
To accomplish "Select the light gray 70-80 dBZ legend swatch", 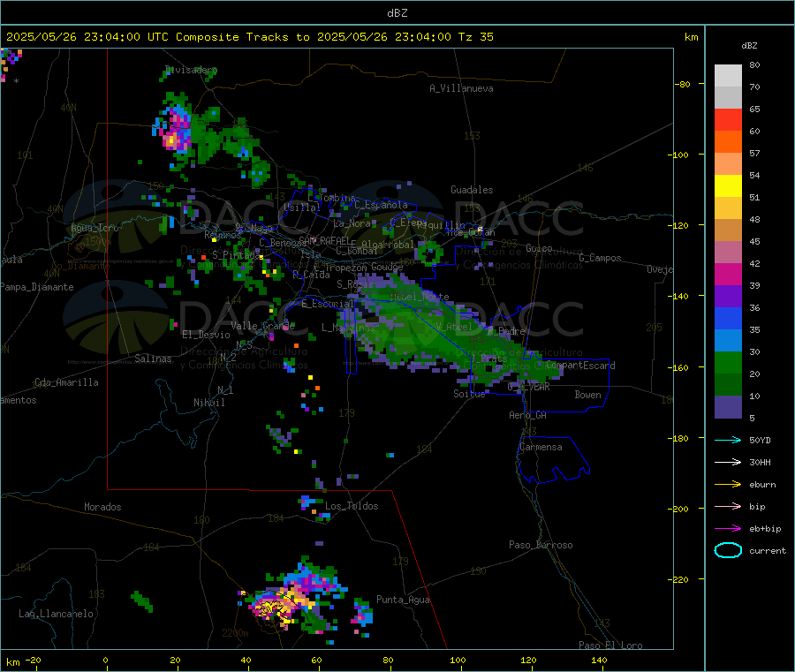I will click(x=728, y=76).
